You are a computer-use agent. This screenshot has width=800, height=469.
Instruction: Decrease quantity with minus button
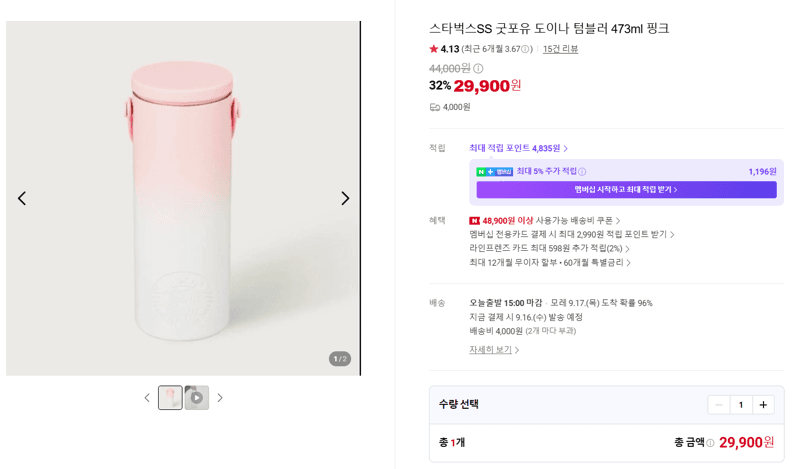(719, 405)
